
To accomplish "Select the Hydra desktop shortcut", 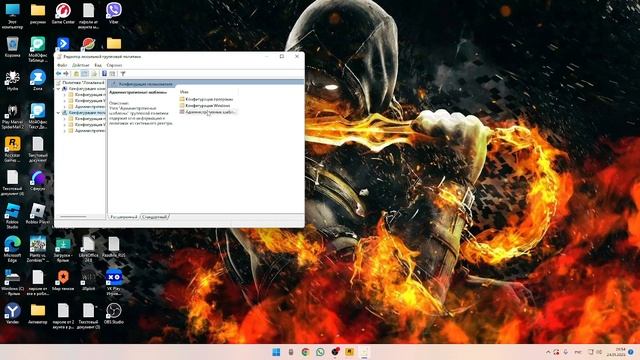I will [x=12, y=80].
